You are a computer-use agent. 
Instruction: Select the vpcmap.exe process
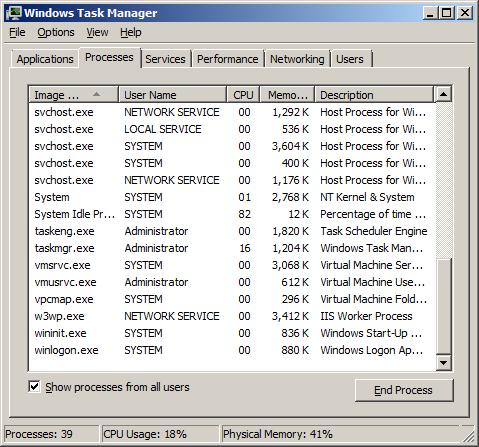click(x=232, y=299)
